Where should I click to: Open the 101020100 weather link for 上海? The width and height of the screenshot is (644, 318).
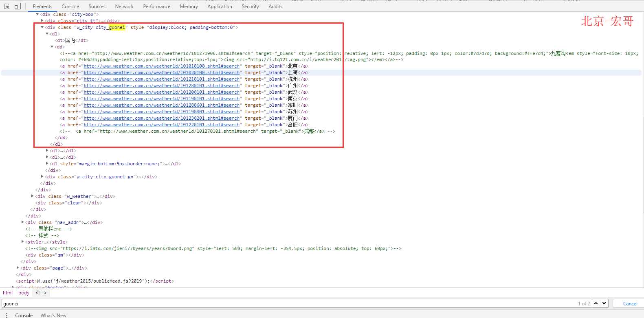(162, 73)
